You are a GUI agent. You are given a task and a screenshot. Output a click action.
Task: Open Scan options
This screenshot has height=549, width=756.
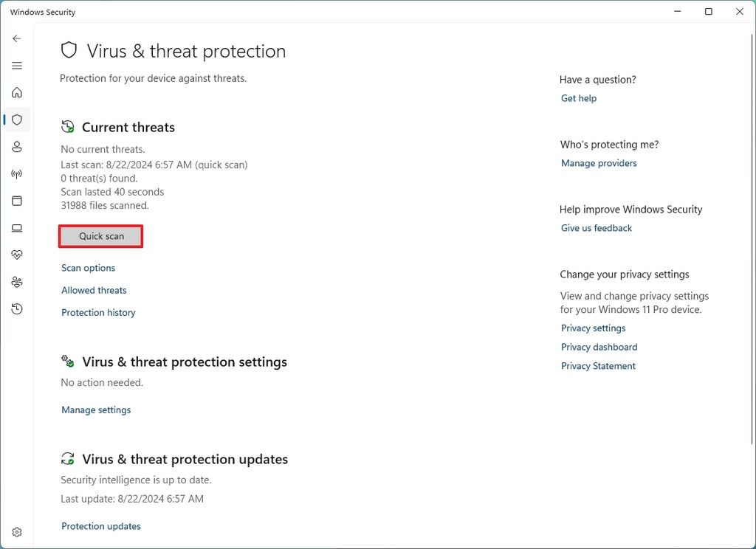click(x=88, y=268)
